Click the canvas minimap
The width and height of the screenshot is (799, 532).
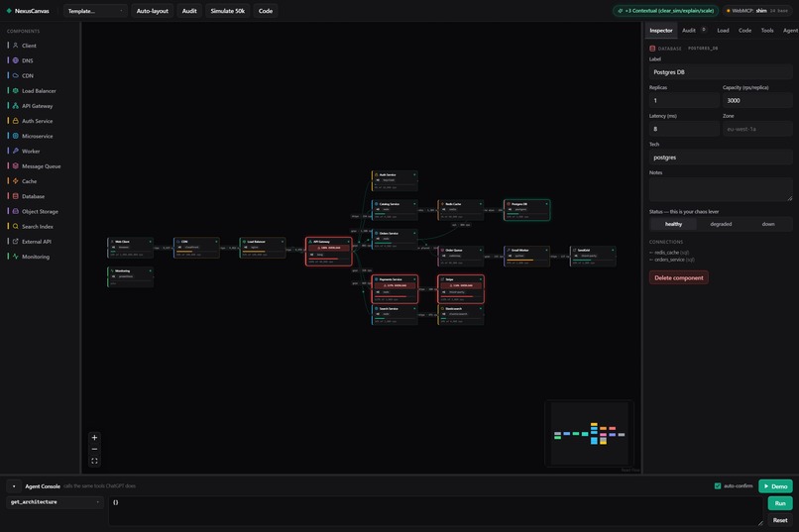[x=590, y=434]
